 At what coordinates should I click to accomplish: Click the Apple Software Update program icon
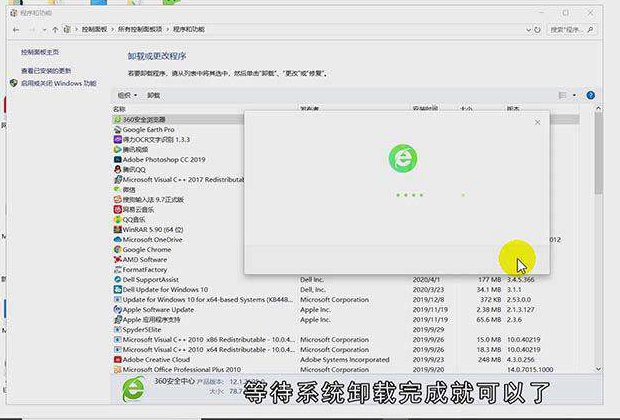(x=117, y=309)
